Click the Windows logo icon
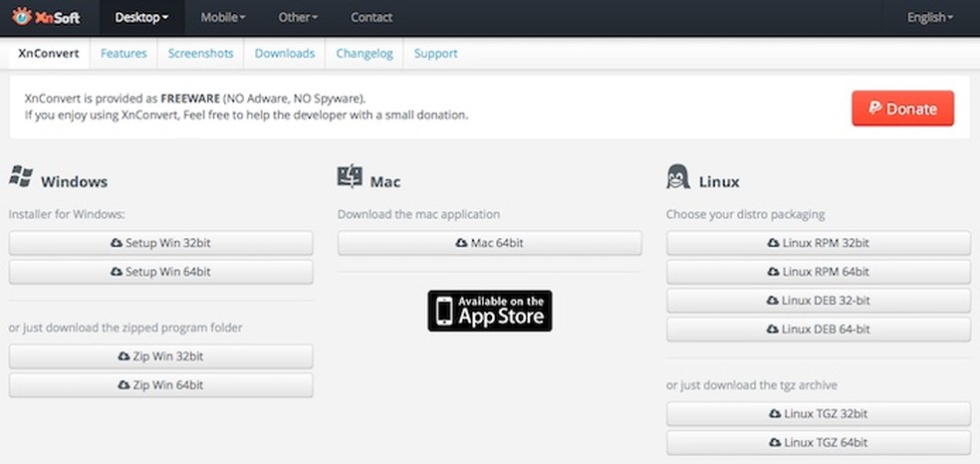The height and width of the screenshot is (464, 980). click(x=21, y=177)
